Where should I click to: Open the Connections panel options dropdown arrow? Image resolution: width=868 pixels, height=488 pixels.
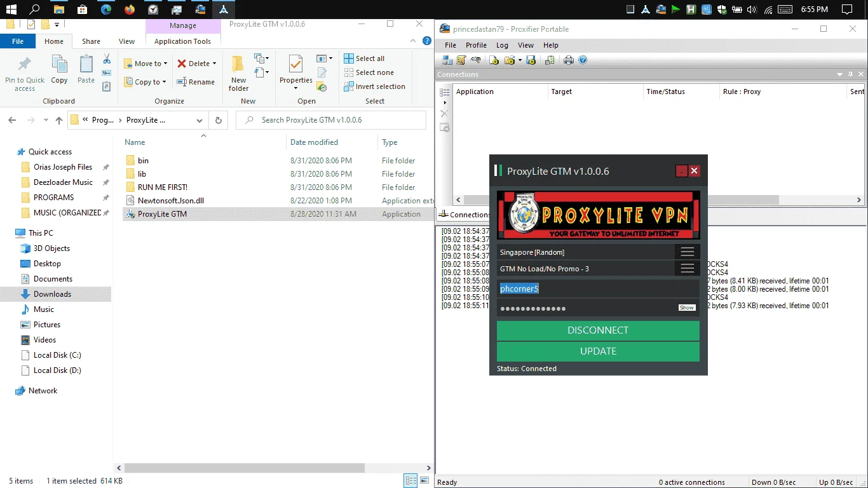click(x=841, y=74)
